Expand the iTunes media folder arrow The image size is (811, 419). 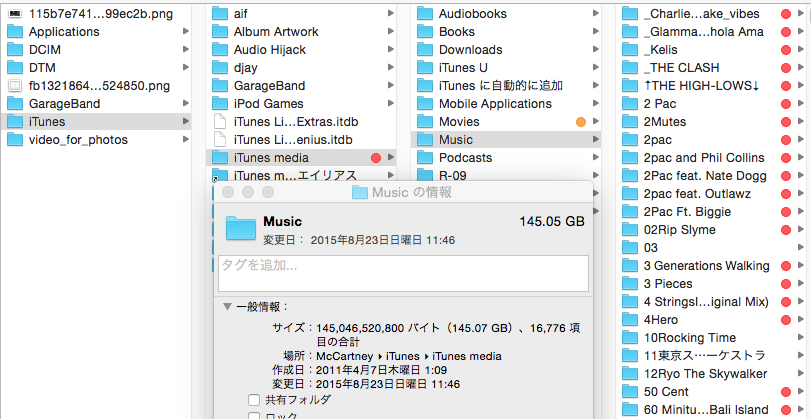[x=391, y=158]
